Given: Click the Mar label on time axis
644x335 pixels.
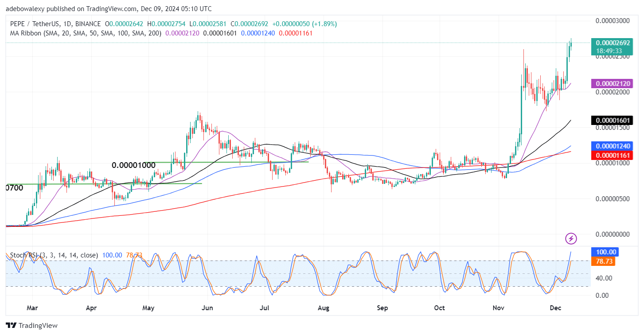Looking at the screenshot, I should coord(33,307).
